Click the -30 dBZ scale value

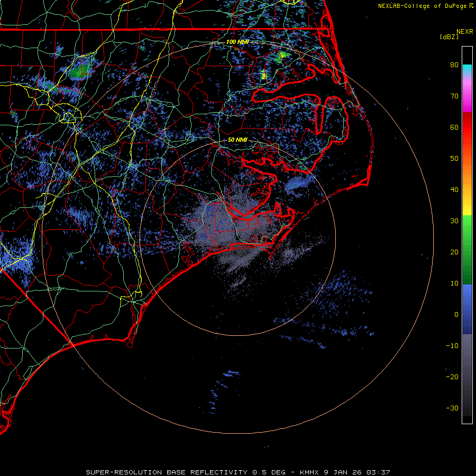pyautogui.click(x=452, y=408)
